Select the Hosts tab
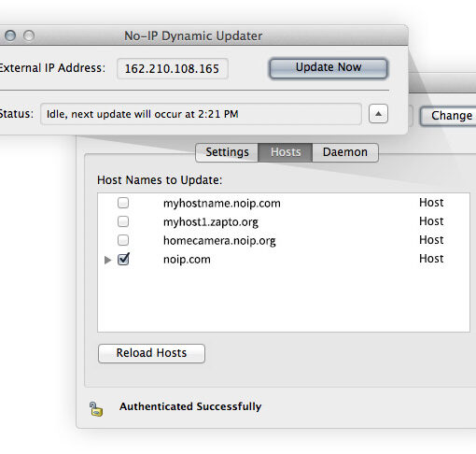 [x=286, y=152]
